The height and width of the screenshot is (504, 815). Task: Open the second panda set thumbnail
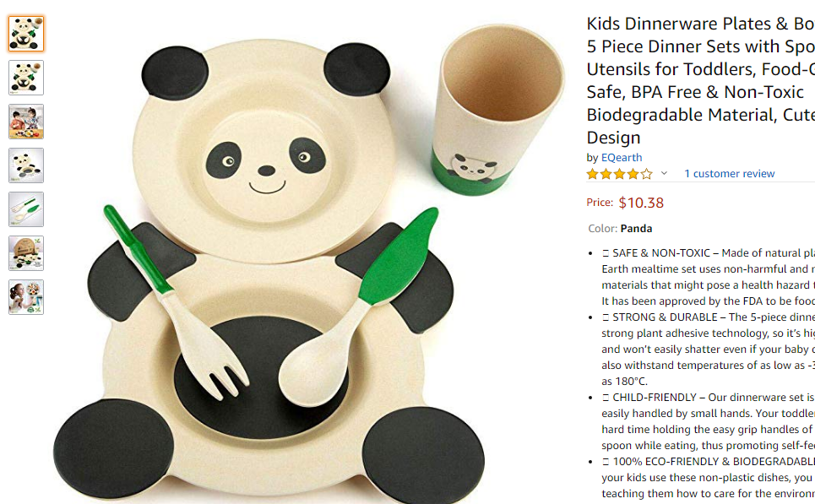[x=26, y=78]
